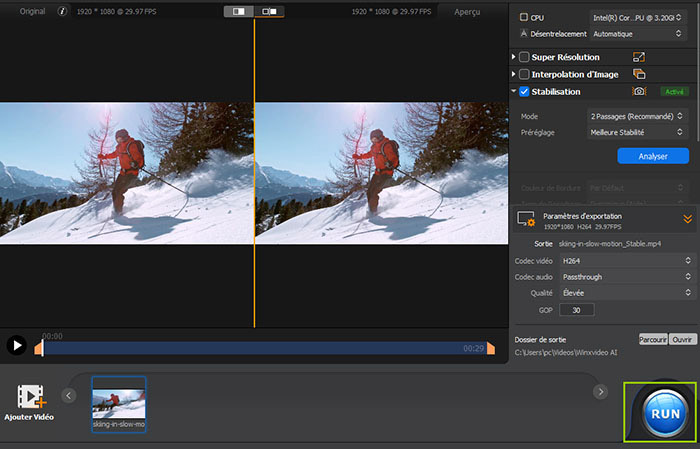Click the Désentrelacement icon
This screenshot has width=700, height=449.
click(x=524, y=33)
